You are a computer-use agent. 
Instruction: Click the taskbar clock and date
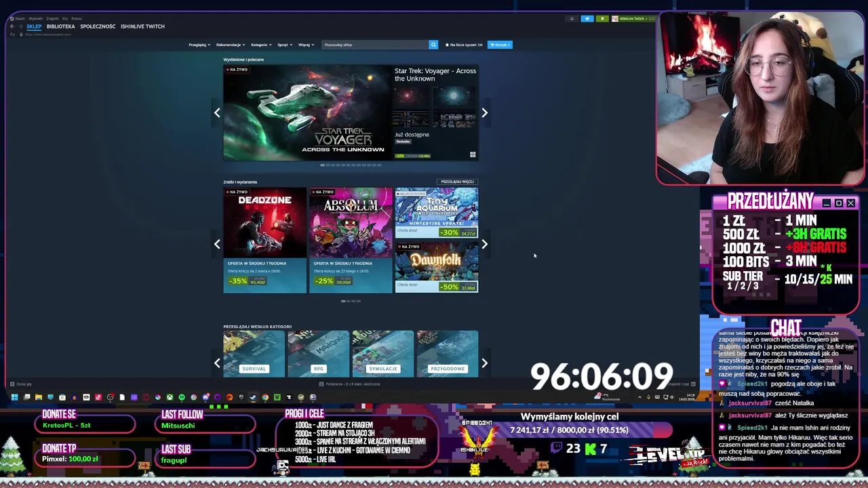click(686, 397)
